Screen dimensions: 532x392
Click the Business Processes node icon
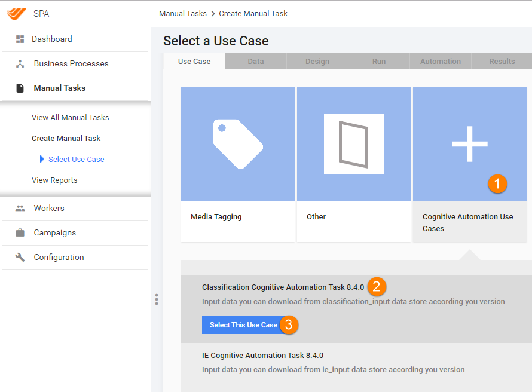20,63
